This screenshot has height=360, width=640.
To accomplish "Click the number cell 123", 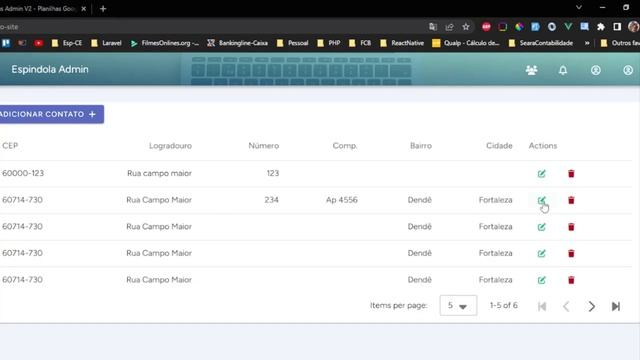I will 273,173.
